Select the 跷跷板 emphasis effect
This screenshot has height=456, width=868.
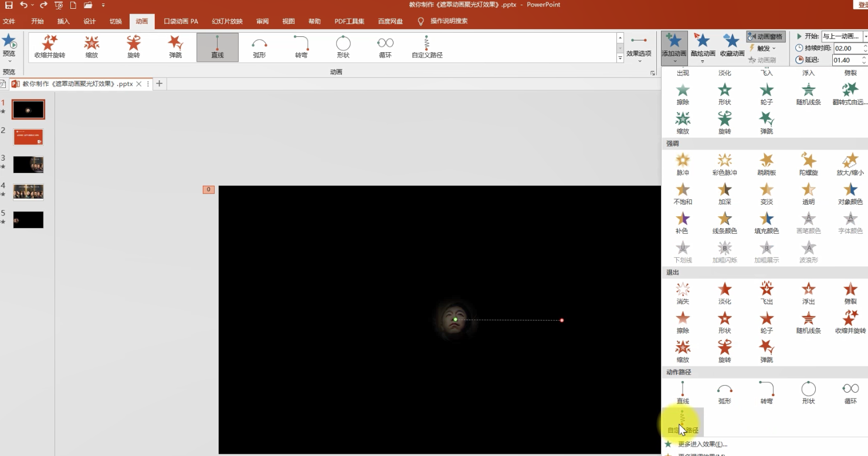(767, 164)
